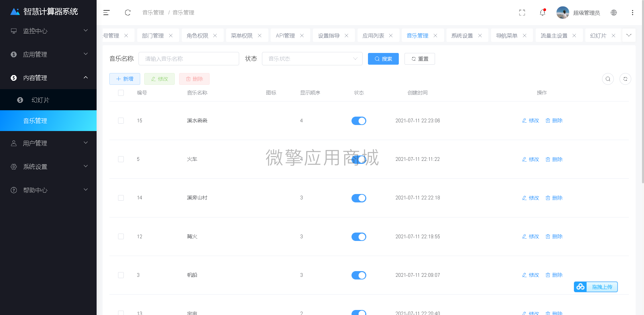
Task: Click the green 修改 toolbar button
Action: click(159, 79)
